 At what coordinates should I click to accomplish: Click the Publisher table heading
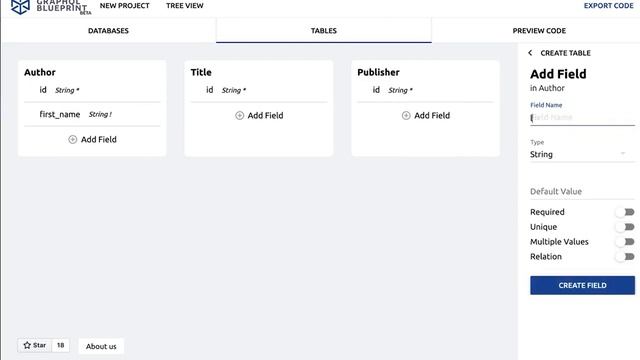378,72
